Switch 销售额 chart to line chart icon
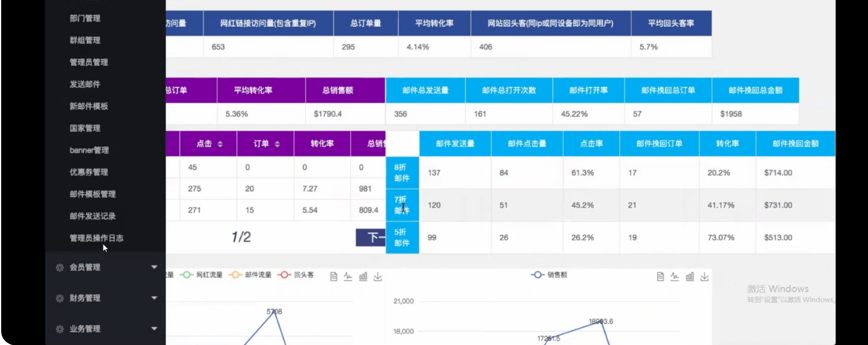The image size is (868, 345). pyautogui.click(x=675, y=277)
